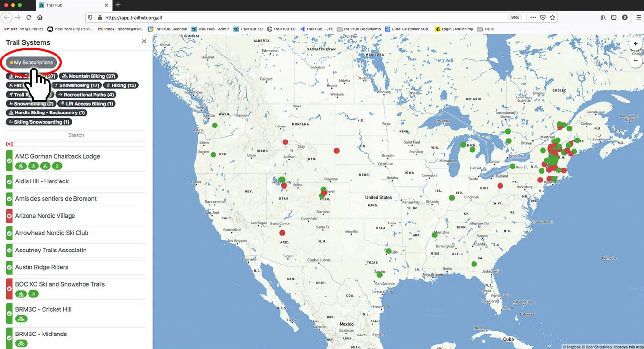This screenshot has width=644, height=349.
Task: Toggle the My Subscriptions filter
Action: [x=31, y=63]
